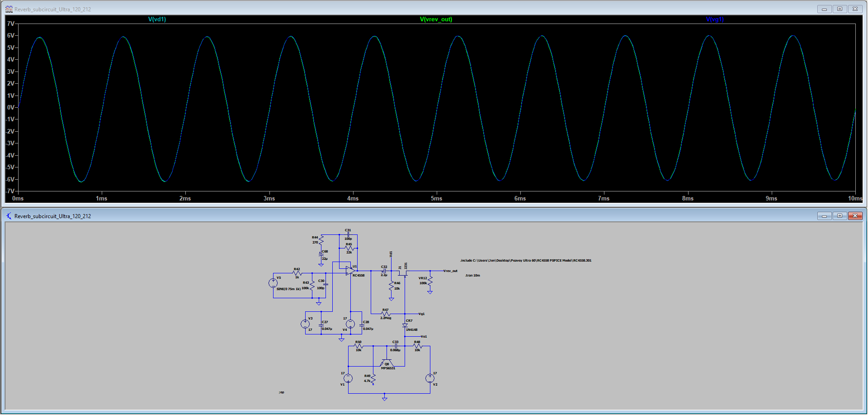Select the Q8 MPS6531 transistor symbol
The height and width of the screenshot is (415, 868).
(x=387, y=363)
